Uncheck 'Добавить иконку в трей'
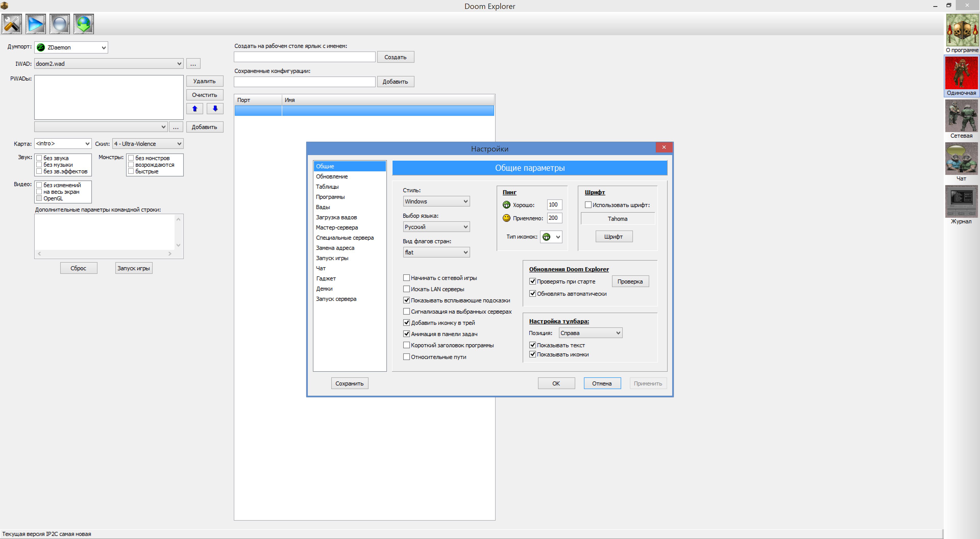Image resolution: width=980 pixels, height=539 pixels. pos(406,323)
